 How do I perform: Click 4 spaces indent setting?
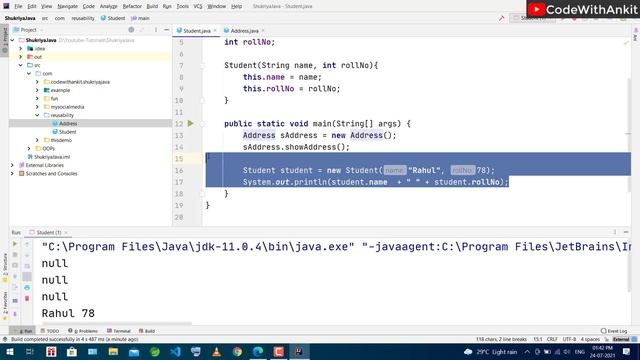(590, 339)
